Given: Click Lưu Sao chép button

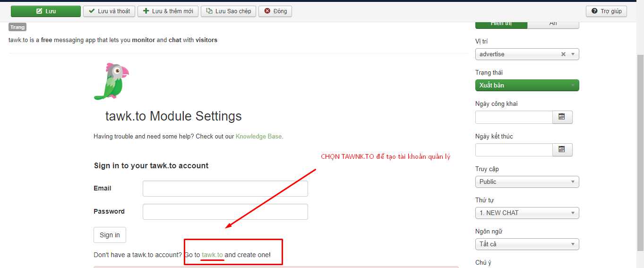Looking at the screenshot, I should tap(228, 11).
